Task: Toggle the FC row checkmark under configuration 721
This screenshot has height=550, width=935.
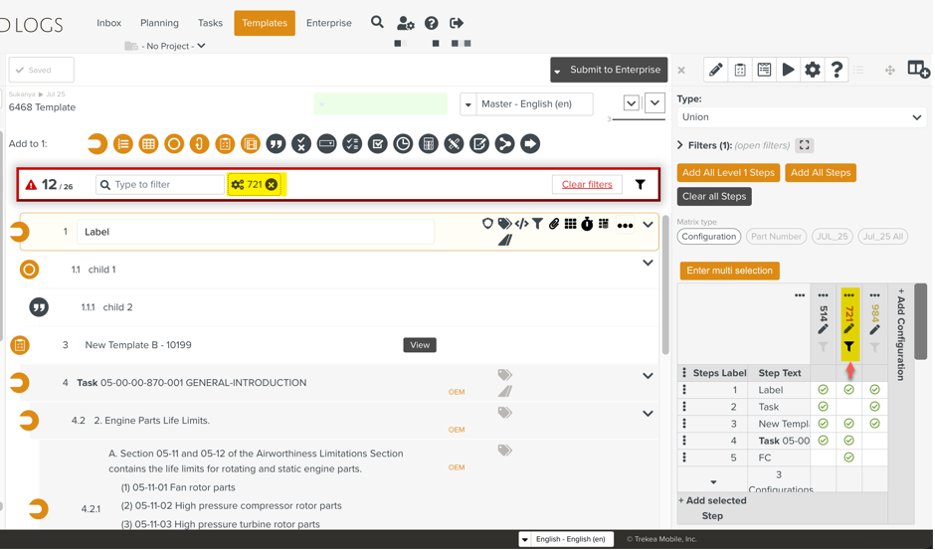Action: click(849, 458)
